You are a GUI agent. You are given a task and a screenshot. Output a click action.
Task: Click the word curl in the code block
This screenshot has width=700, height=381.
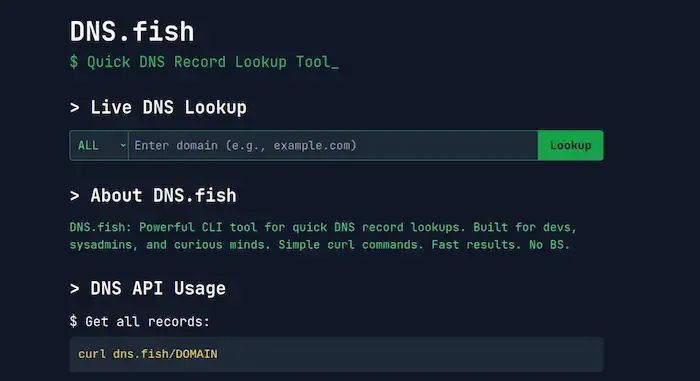[x=92, y=354]
